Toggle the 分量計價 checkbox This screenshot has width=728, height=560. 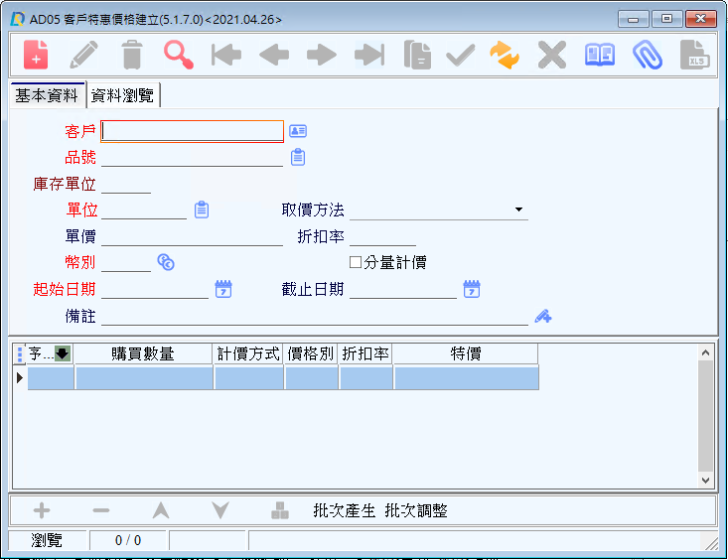click(x=356, y=262)
